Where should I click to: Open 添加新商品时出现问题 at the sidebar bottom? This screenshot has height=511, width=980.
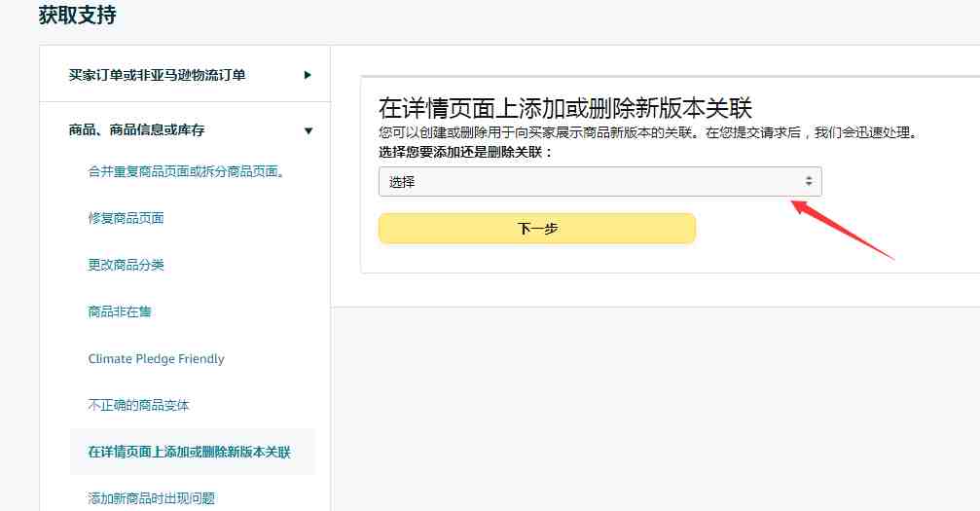tap(151, 498)
